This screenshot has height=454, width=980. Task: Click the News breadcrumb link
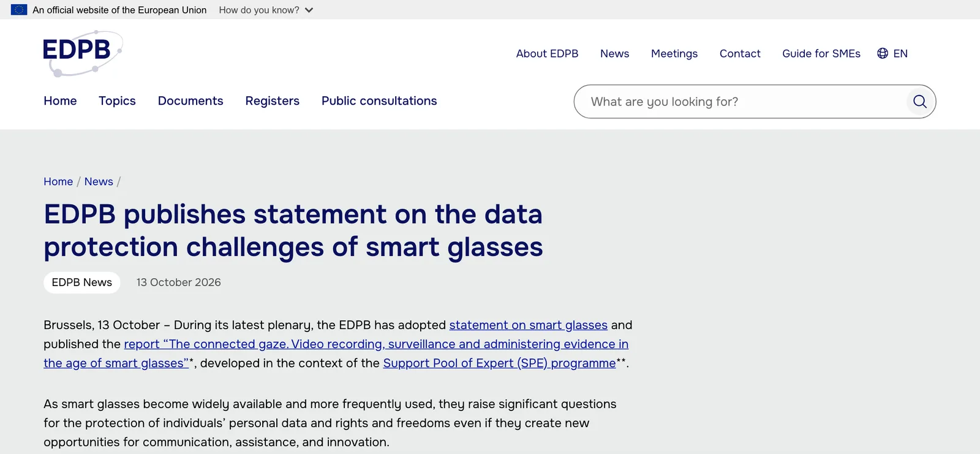click(99, 181)
